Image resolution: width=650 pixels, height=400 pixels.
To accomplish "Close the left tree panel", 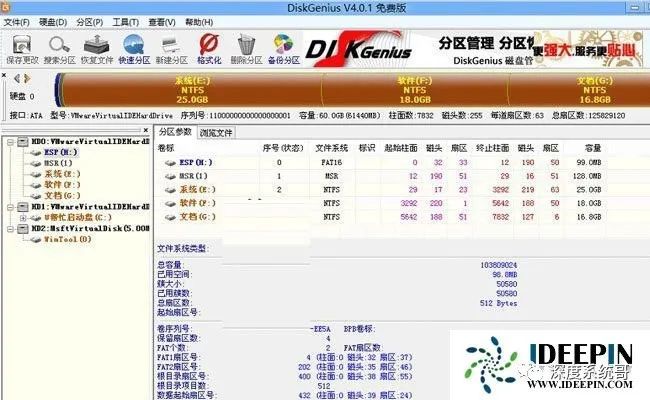I will [146, 130].
